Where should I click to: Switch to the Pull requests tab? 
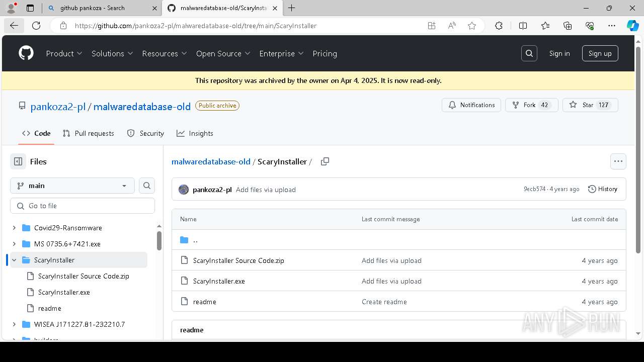(x=89, y=133)
